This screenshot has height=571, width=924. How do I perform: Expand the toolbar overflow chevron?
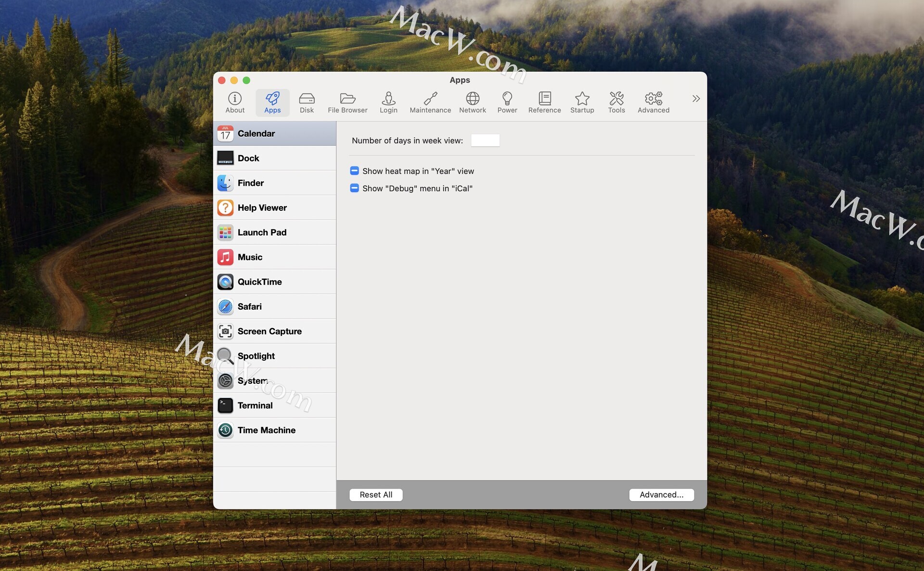pos(696,99)
